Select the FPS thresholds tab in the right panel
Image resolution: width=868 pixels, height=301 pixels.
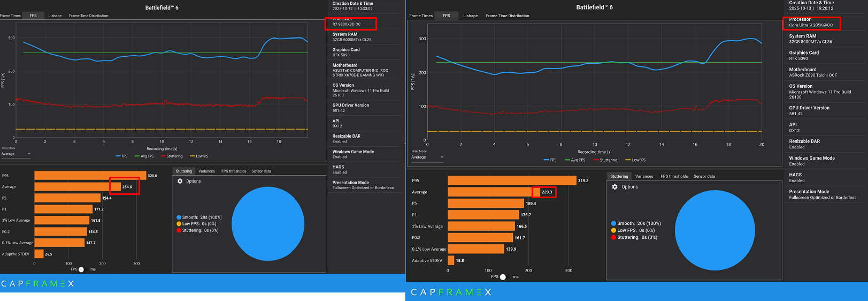click(674, 176)
